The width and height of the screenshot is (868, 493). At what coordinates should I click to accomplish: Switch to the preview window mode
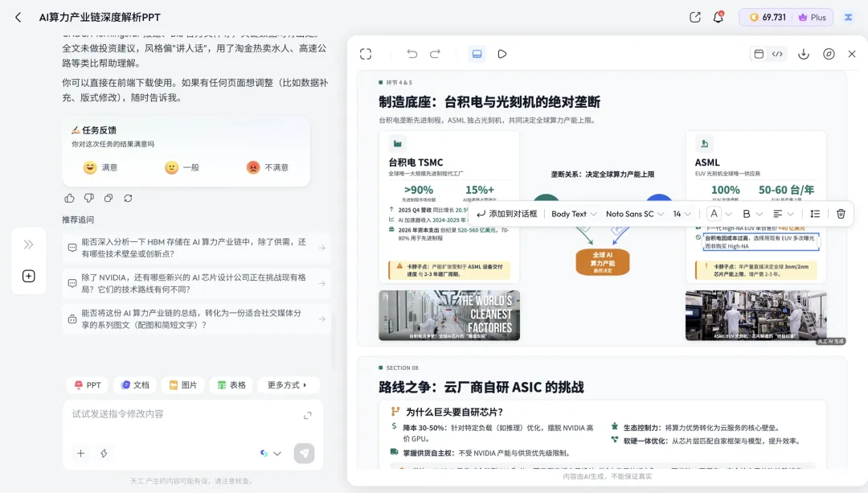(x=759, y=54)
